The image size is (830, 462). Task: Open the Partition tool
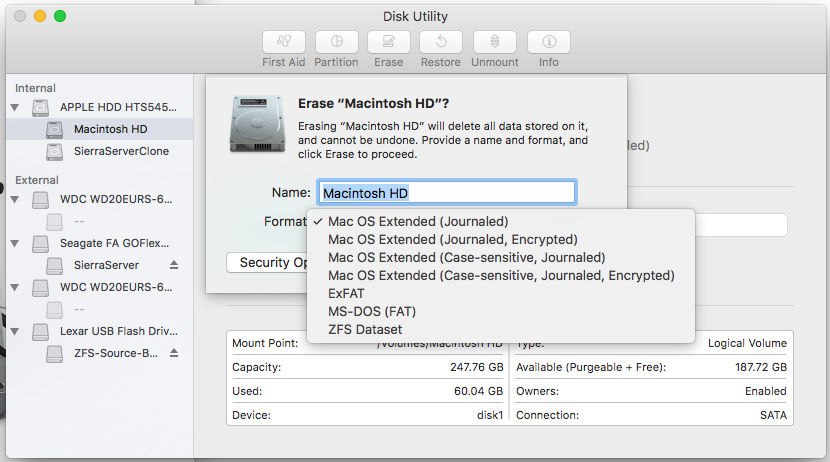pyautogui.click(x=337, y=42)
